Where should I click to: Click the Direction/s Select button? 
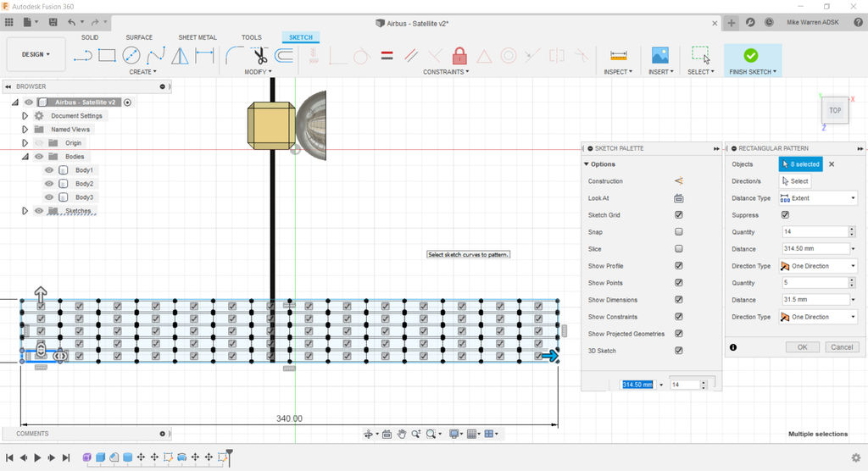(794, 181)
